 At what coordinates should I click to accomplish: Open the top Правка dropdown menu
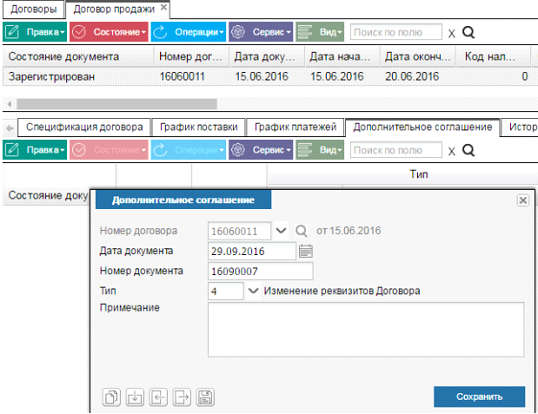(x=35, y=32)
